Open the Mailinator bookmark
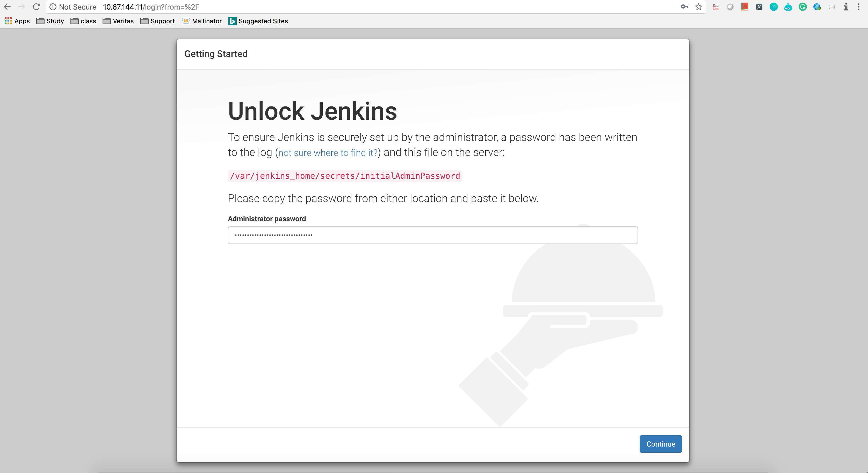Viewport: 868px width, 473px height. pyautogui.click(x=202, y=21)
